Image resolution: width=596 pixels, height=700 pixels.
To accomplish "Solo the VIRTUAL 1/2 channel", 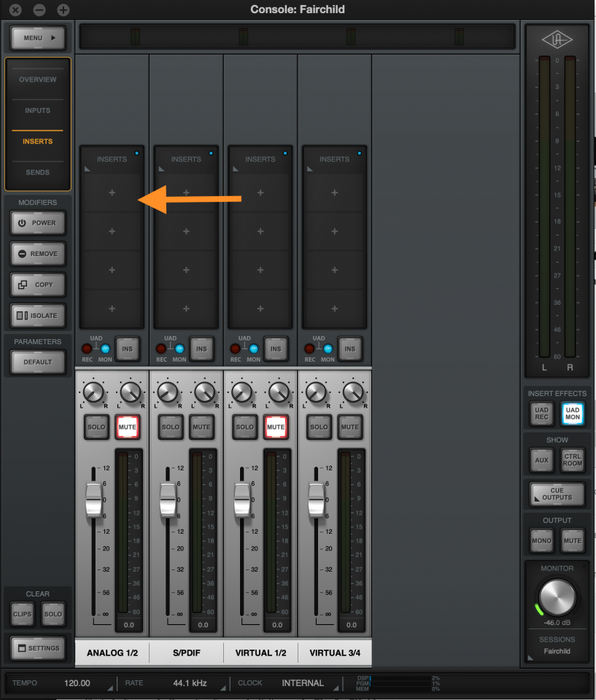I will (x=245, y=427).
